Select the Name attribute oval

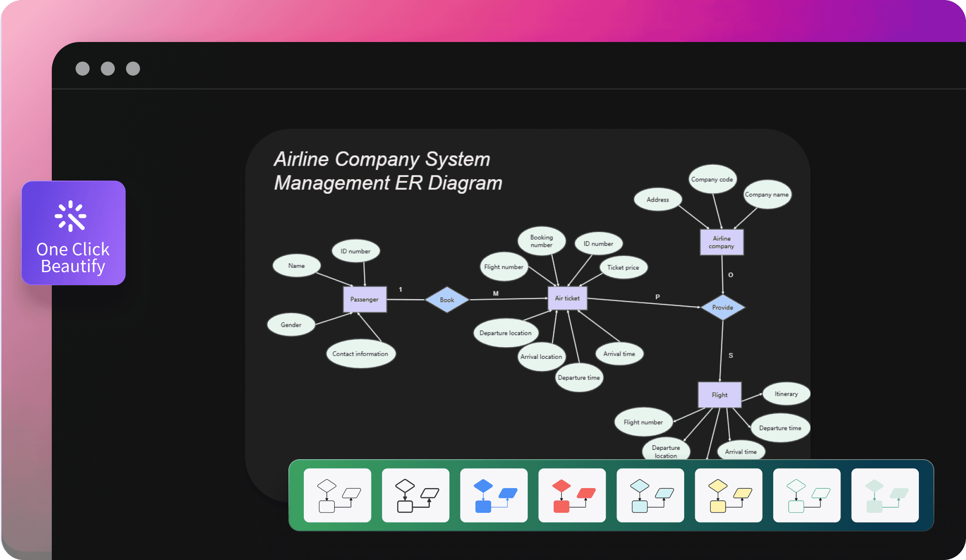297,266
